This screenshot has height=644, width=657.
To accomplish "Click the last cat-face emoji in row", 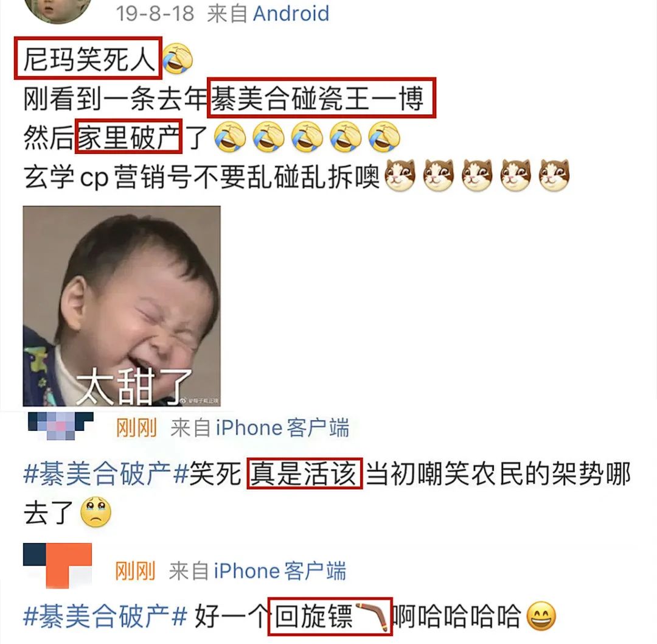I will (x=554, y=175).
